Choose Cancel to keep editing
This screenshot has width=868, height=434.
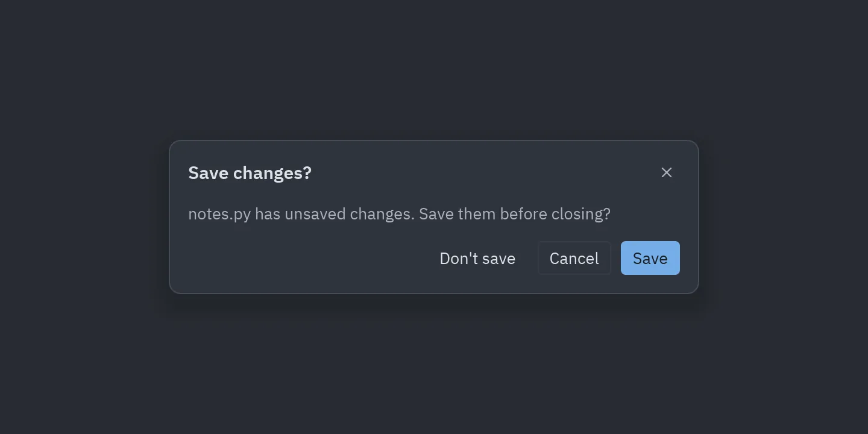tap(574, 258)
